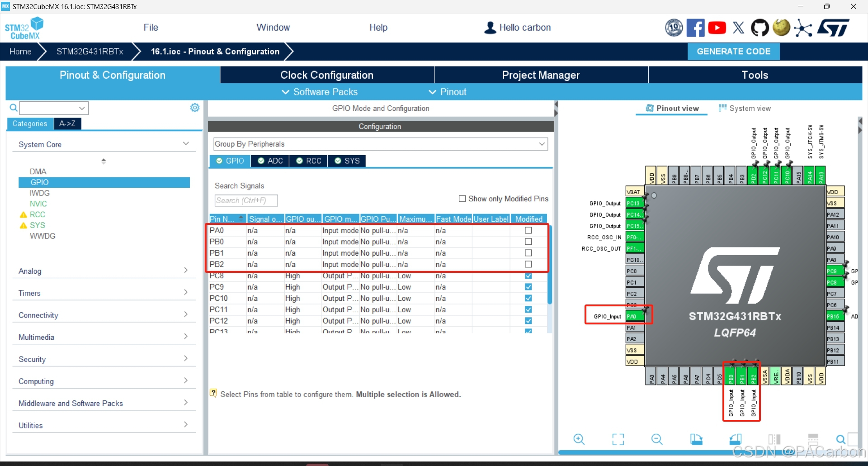Collapse the System Core category
The width and height of the screenshot is (868, 466).
[x=104, y=144]
